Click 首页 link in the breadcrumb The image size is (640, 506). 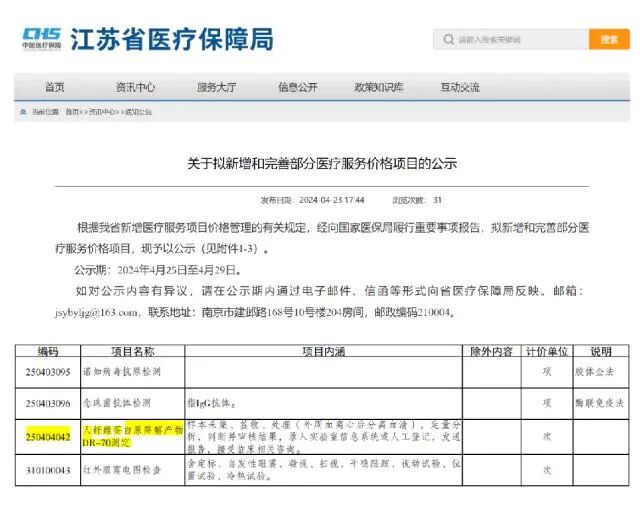(72, 112)
